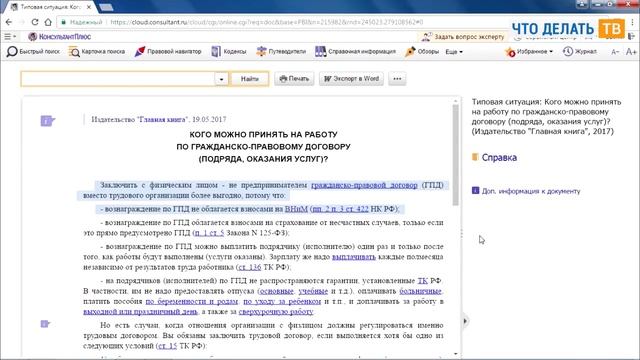
Task: Open Карточка поиска
Action: (97, 51)
